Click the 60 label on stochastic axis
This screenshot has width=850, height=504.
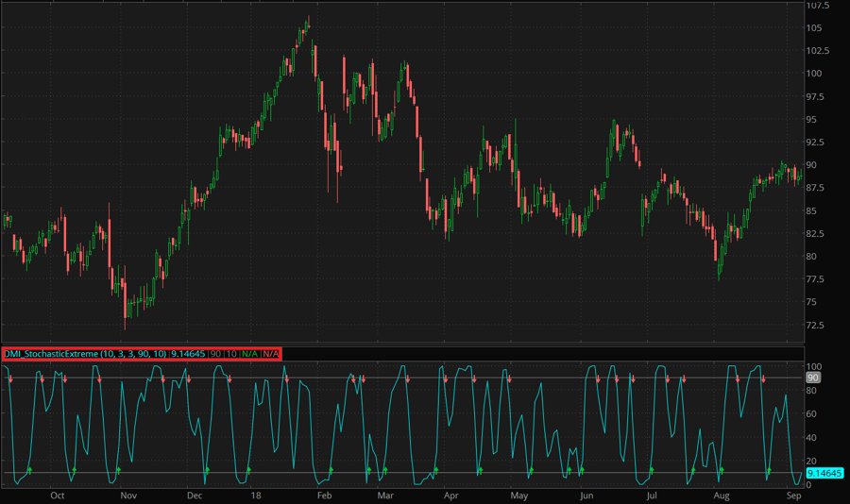[810, 413]
